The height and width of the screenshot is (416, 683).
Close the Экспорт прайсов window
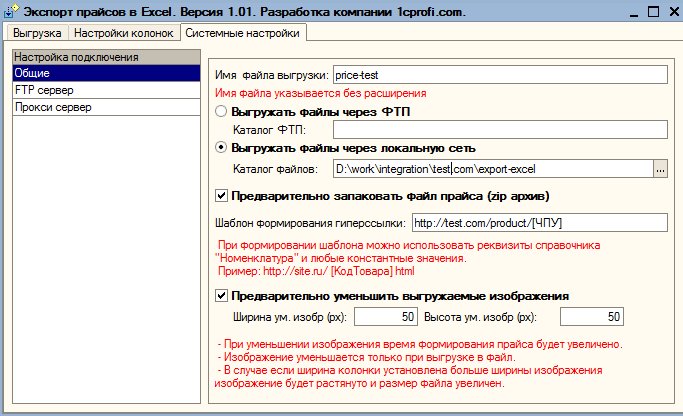point(674,12)
